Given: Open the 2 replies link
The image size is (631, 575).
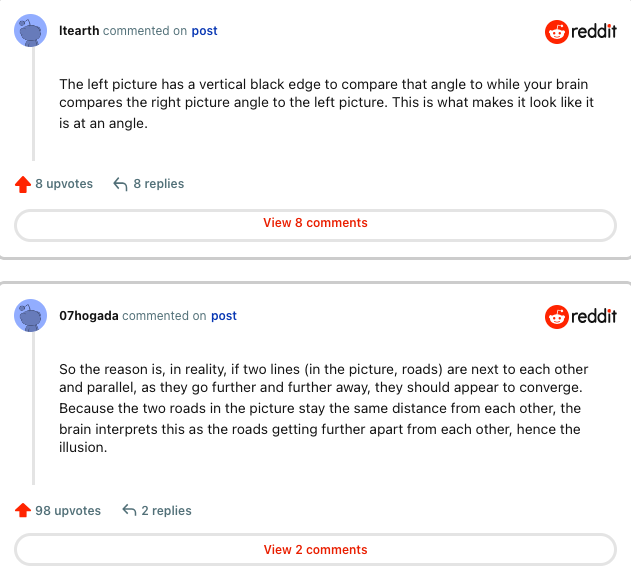Looking at the screenshot, I should pyautogui.click(x=166, y=511).
